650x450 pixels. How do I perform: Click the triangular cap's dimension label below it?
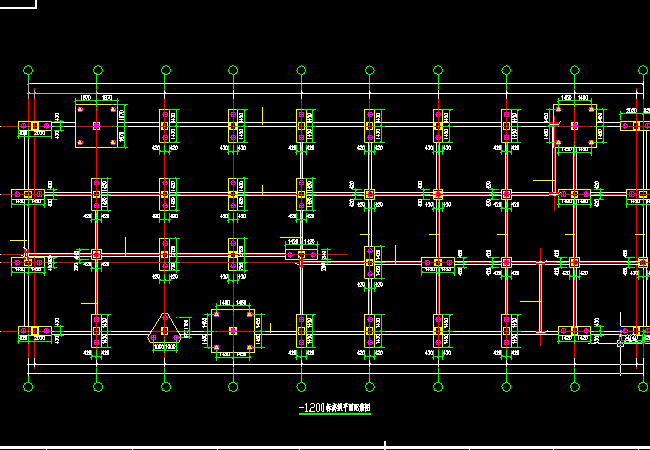click(x=165, y=346)
